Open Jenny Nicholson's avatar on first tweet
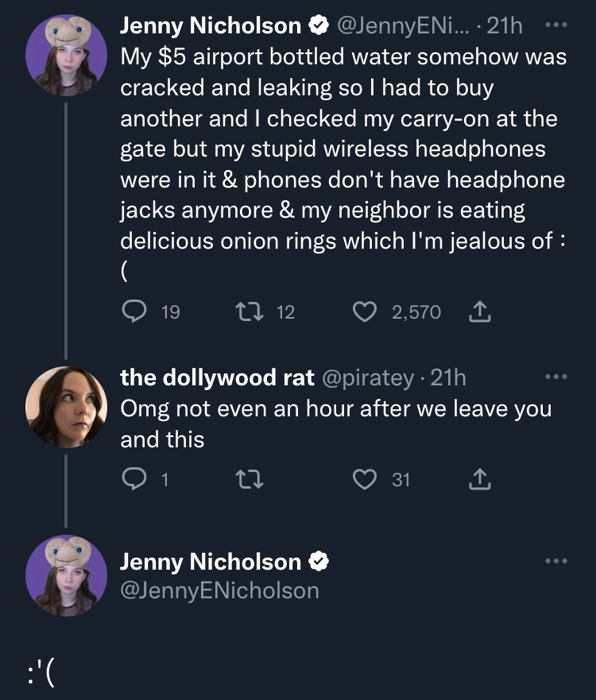The width and height of the screenshot is (596, 700). click(66, 54)
